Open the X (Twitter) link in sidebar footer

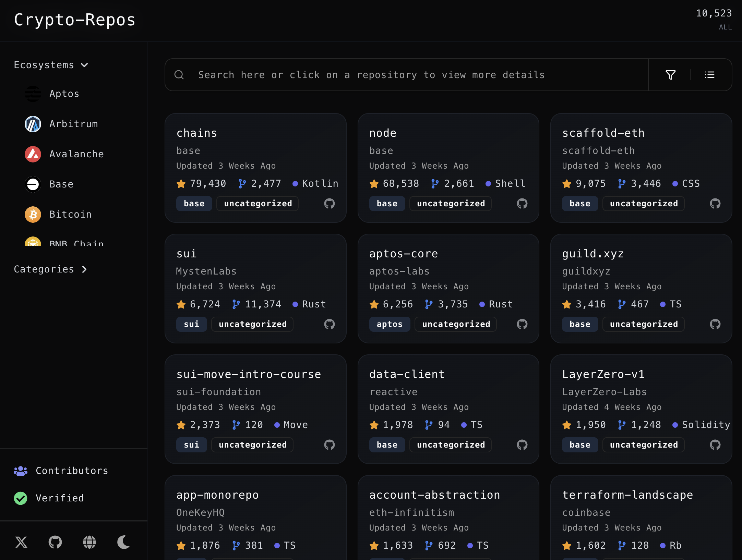[21, 542]
